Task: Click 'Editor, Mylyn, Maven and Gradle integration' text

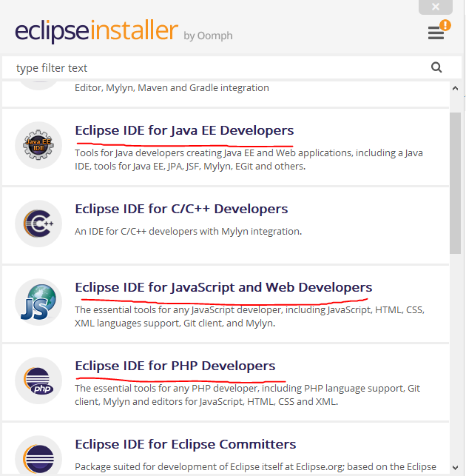Action: point(172,88)
